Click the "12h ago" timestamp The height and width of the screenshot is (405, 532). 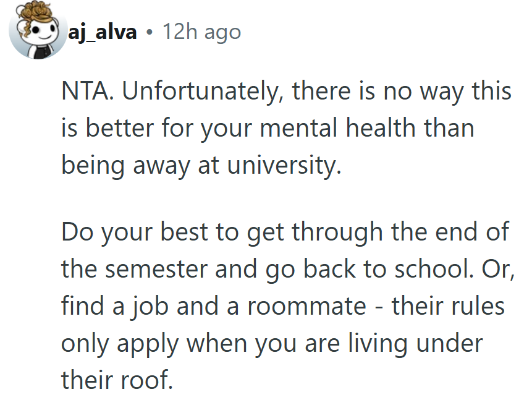click(201, 32)
